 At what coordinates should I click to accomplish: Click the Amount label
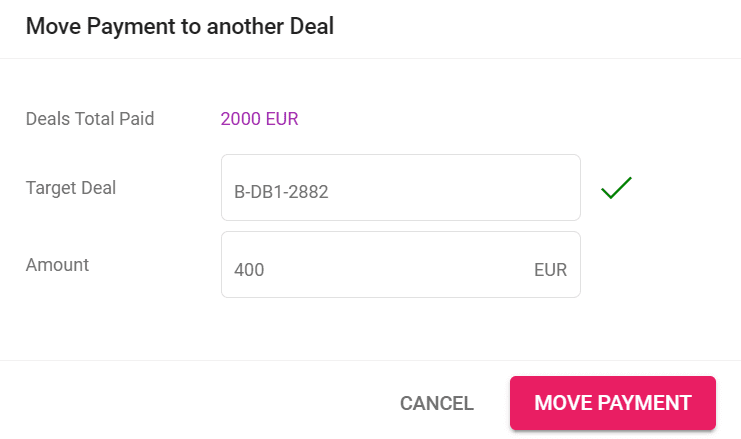coord(57,265)
